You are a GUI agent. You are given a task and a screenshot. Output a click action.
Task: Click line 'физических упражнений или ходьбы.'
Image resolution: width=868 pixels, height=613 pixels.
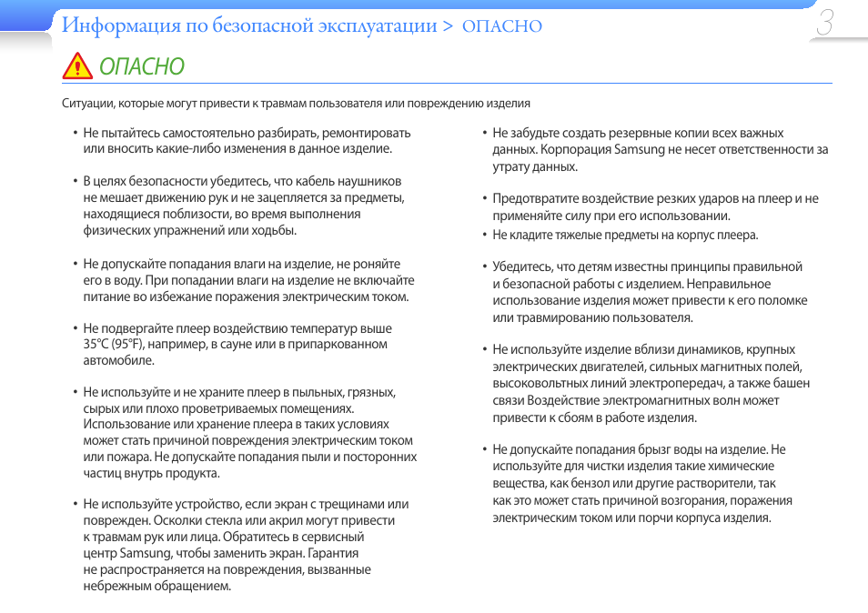(190, 231)
